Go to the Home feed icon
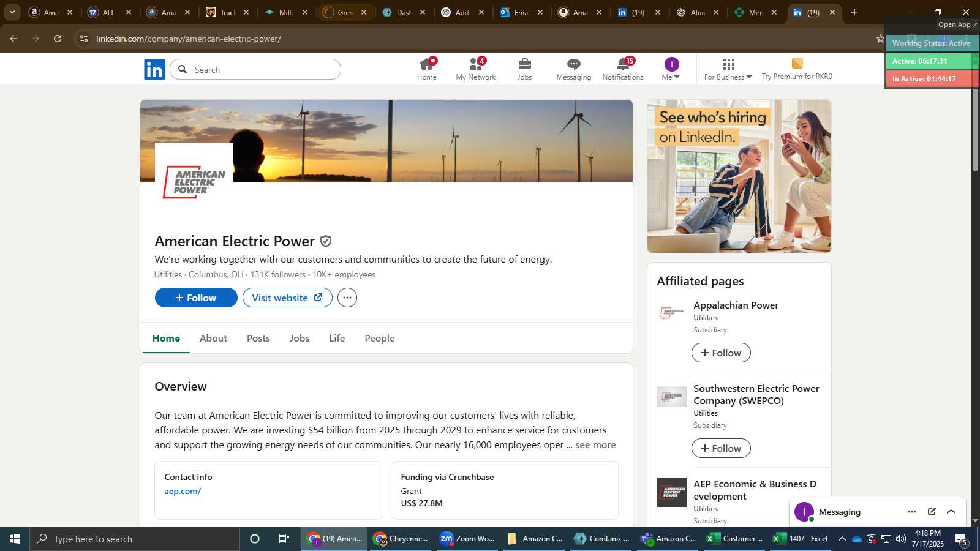980x551 pixels. (x=427, y=69)
